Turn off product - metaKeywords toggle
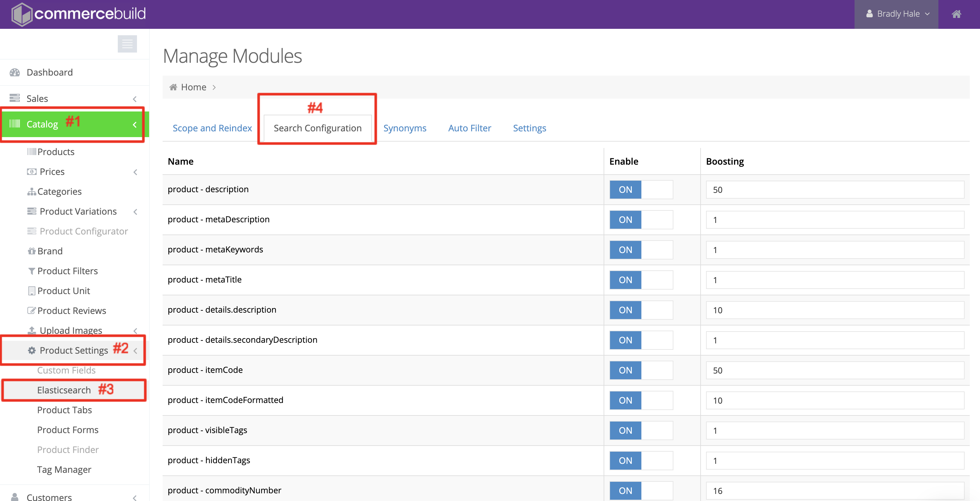 point(641,250)
